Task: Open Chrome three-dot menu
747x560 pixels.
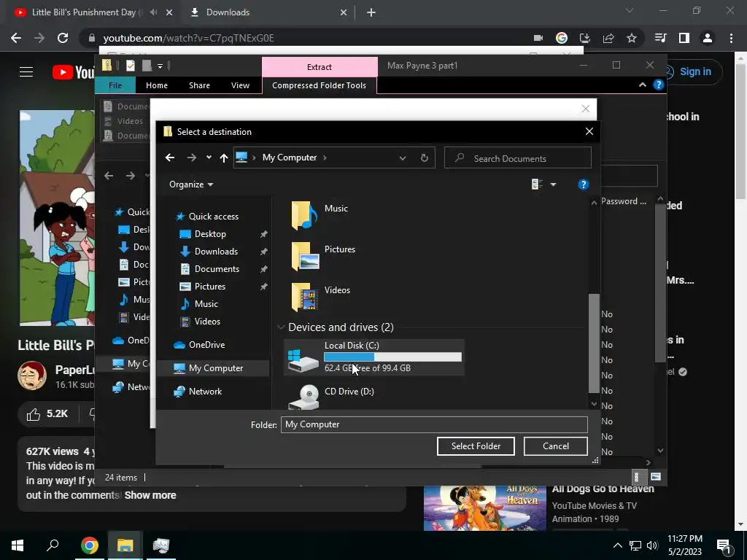Action: [x=731, y=38]
